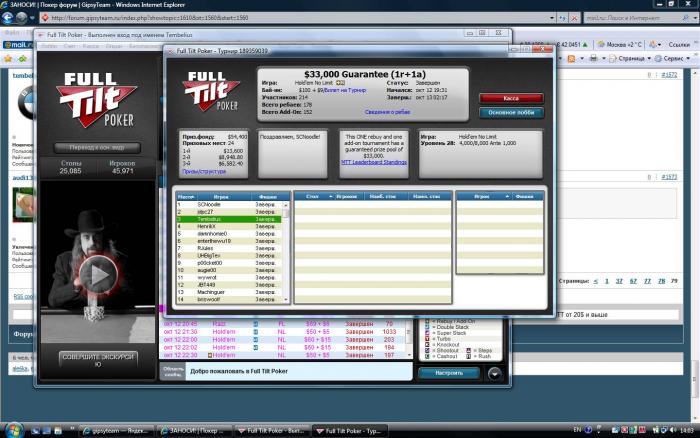Go to forum page 78
This screenshot has height=438, width=700.
point(661,281)
